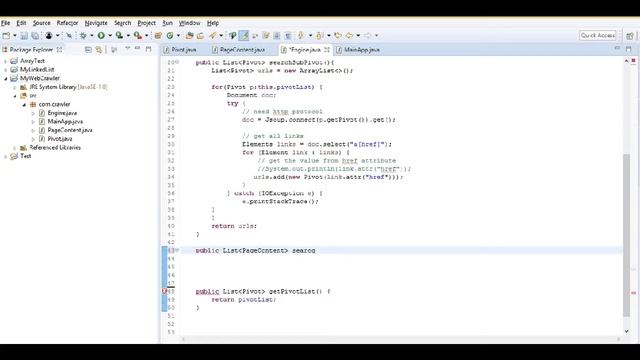
Task: Click the error marker beside line 48
Action: [x=165, y=291]
